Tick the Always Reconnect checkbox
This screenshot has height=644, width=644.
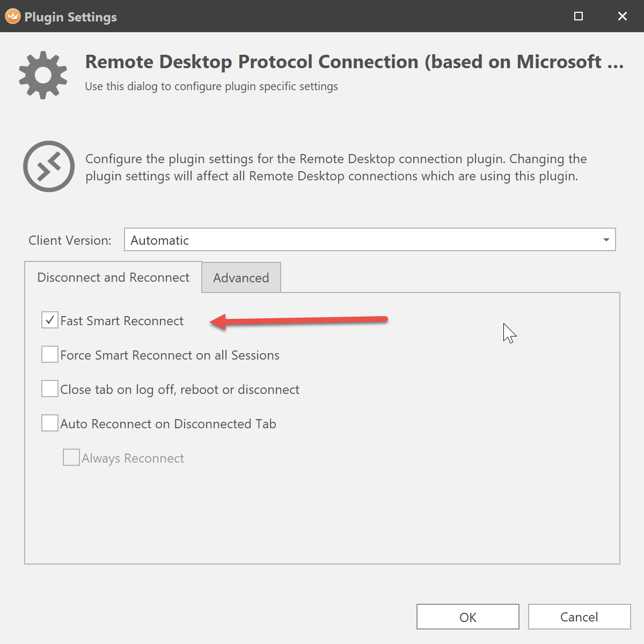71,458
